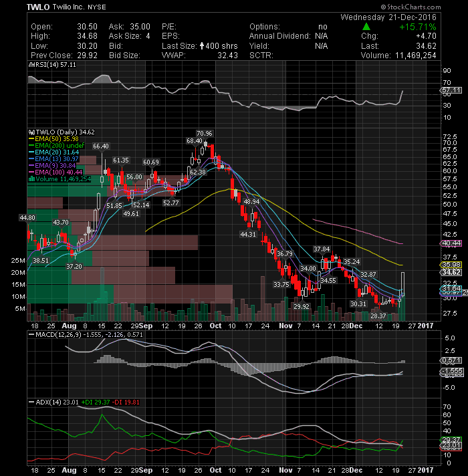
Task: Click the RSI(14) 57.11 panel label
Action: point(52,65)
